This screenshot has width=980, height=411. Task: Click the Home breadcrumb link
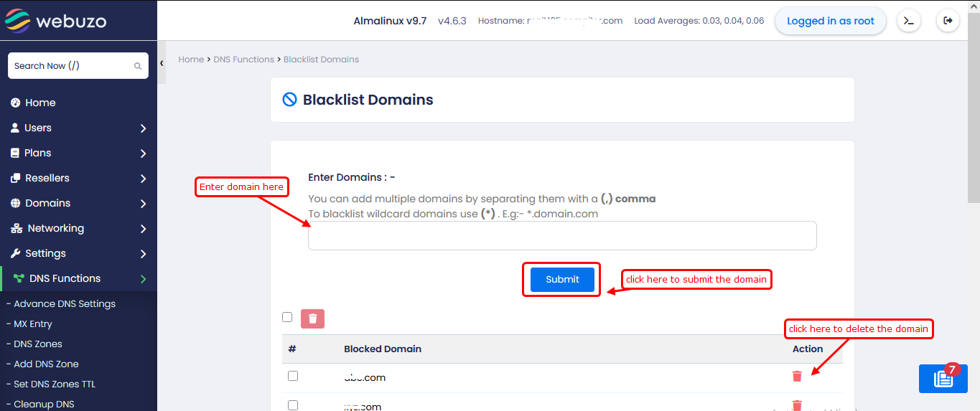pyautogui.click(x=191, y=60)
